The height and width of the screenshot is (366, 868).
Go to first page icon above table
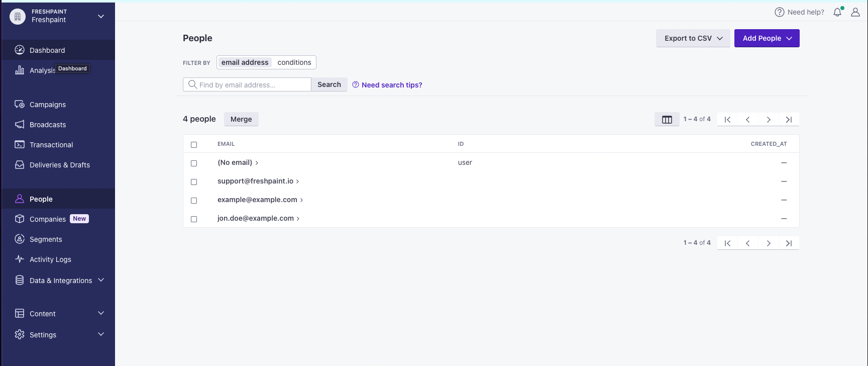pyautogui.click(x=727, y=120)
